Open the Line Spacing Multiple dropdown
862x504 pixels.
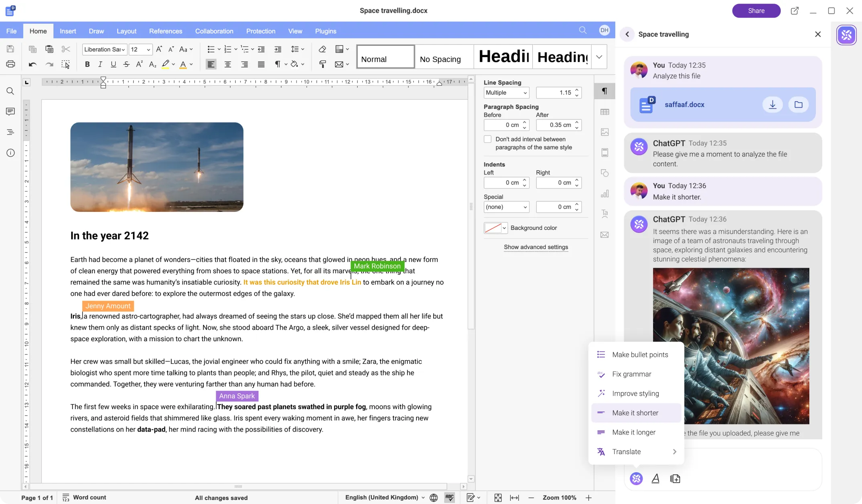tap(506, 92)
